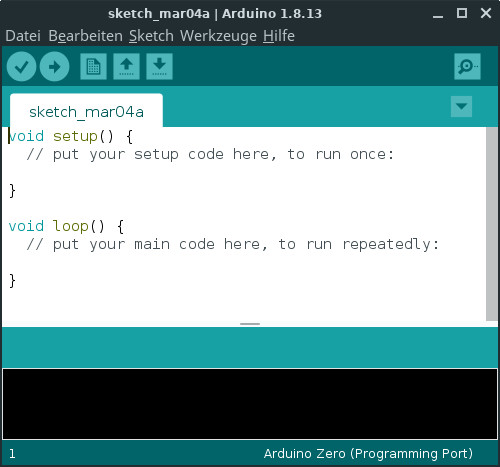Save sketch with the down-arrow icon
Screen dimensions: 500x467
coord(159,67)
